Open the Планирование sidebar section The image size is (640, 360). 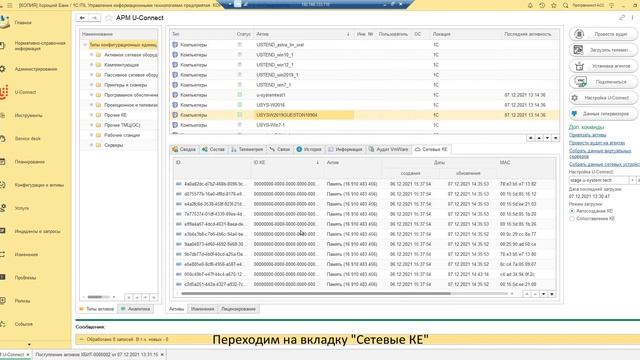point(29,162)
